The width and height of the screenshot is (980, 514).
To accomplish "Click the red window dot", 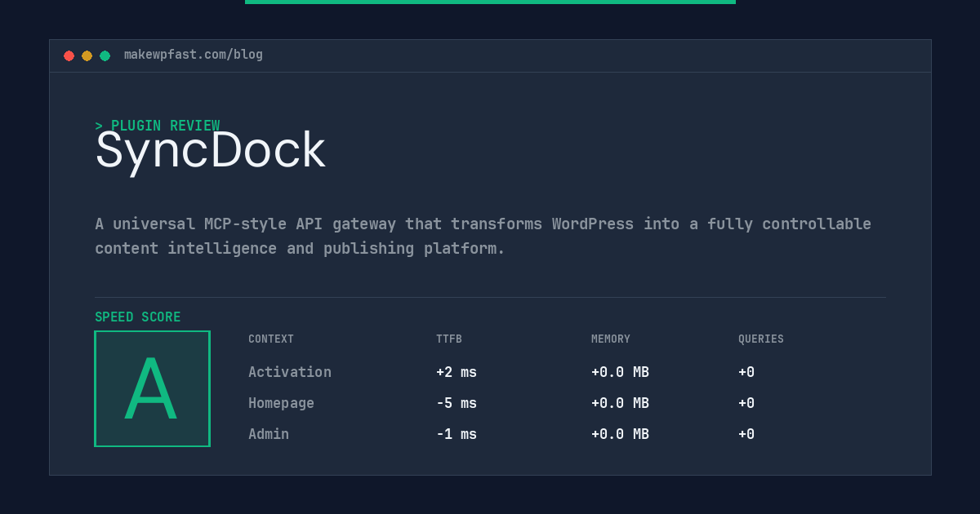I will (69, 55).
